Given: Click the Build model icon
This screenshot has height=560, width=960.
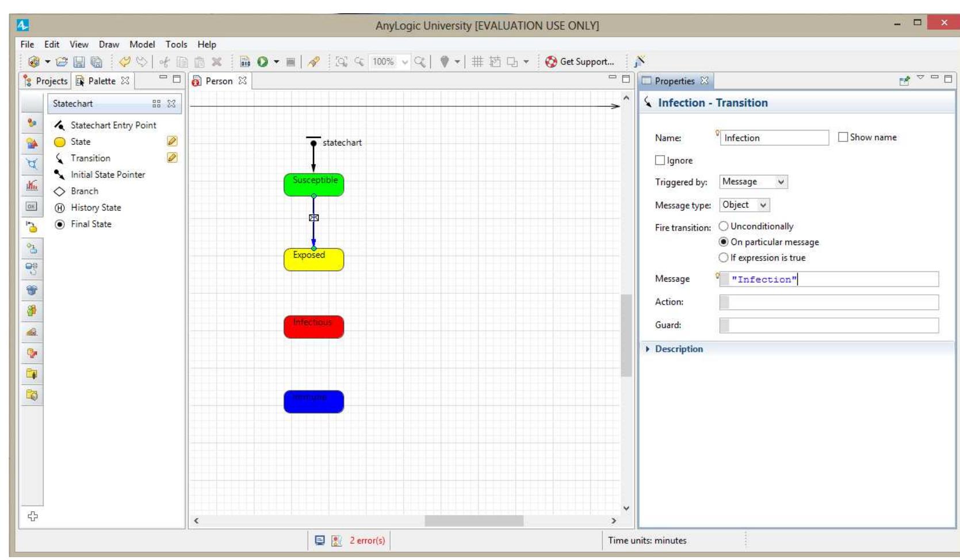Looking at the screenshot, I should 245,62.
